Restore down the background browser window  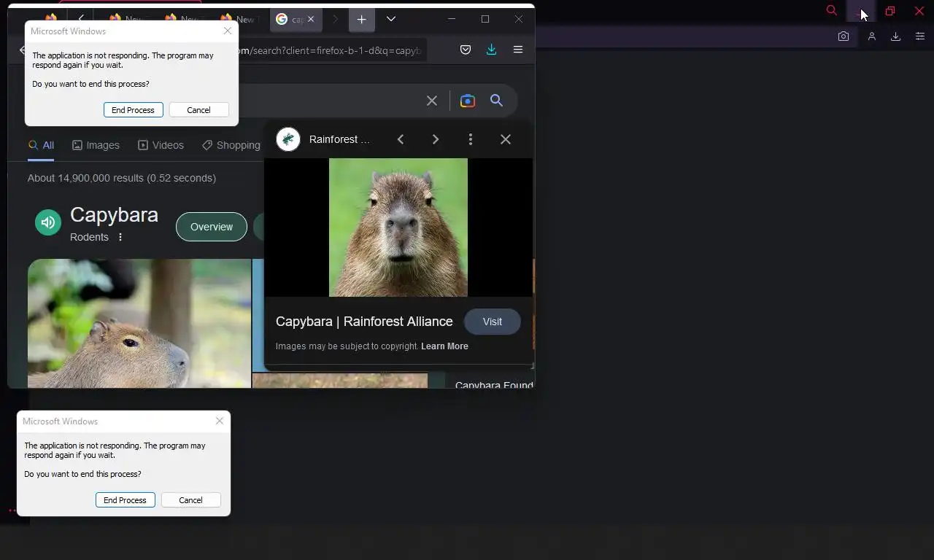(890, 11)
